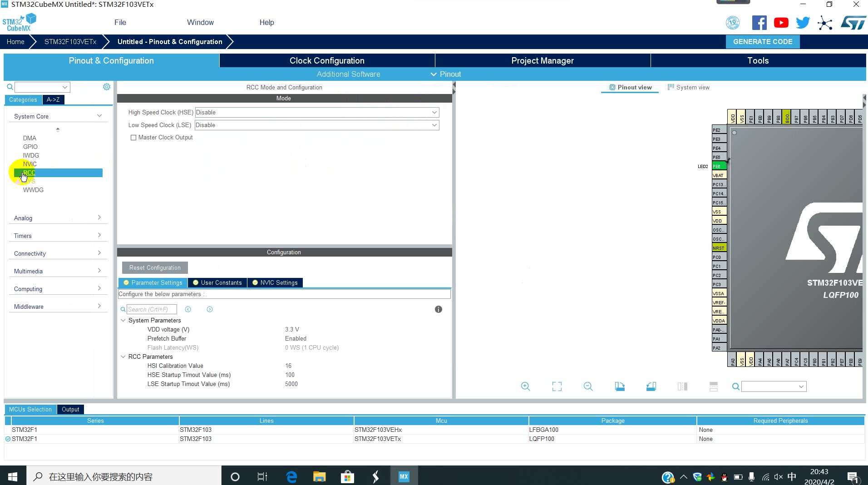Click the zoom in icon under pinout
The width and height of the screenshot is (868, 485).
(x=525, y=386)
